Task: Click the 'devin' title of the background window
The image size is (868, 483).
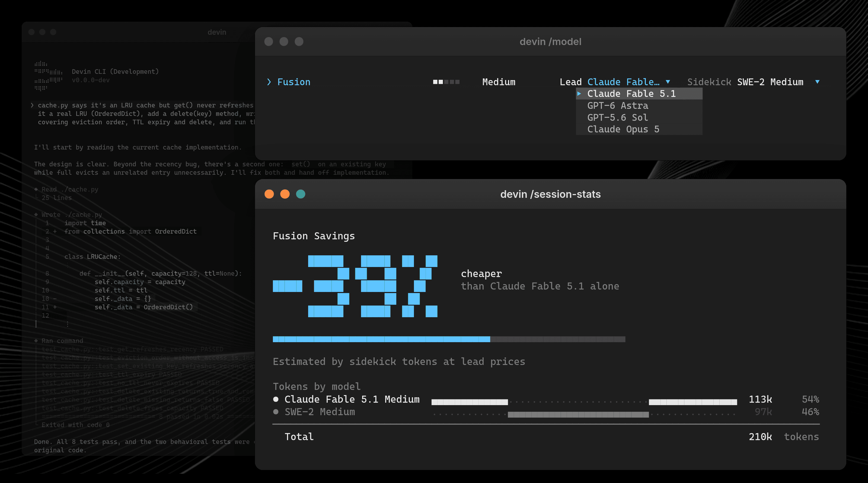Action: tap(217, 32)
